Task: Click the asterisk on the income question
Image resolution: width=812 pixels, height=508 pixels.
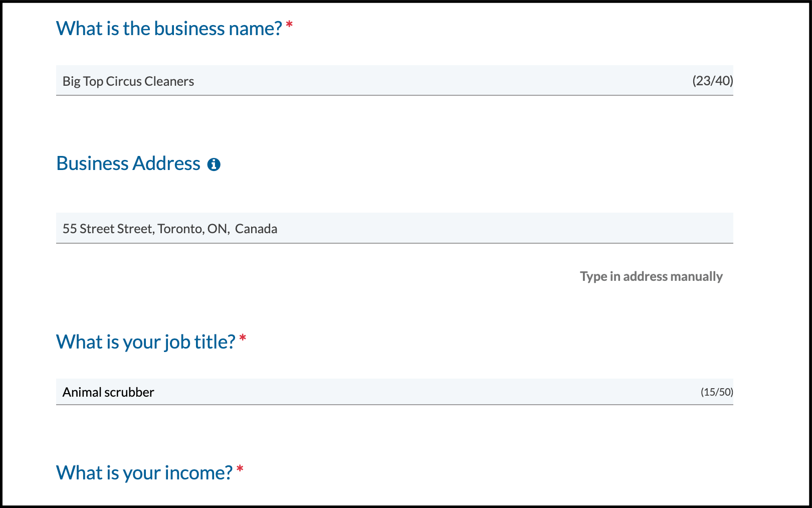Action: 240,467
